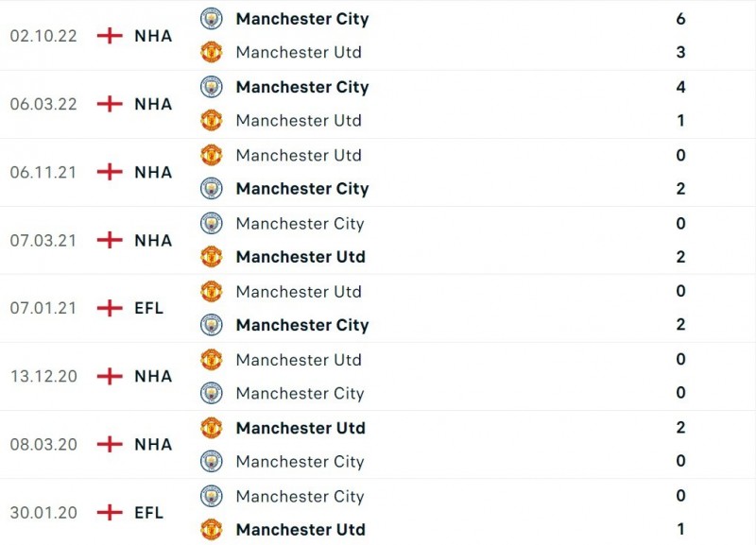Click Manchester City crest in 07.03.21 match
The width and height of the screenshot is (756, 545).
211,224
